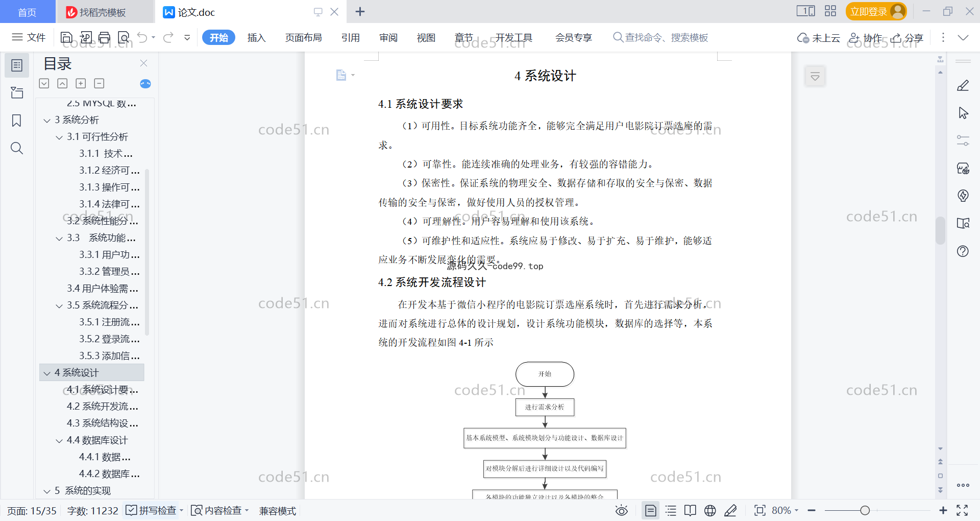Collapse the 3.1 可行性分析 outline node
Screen dimensions: 980x521
coord(59,137)
